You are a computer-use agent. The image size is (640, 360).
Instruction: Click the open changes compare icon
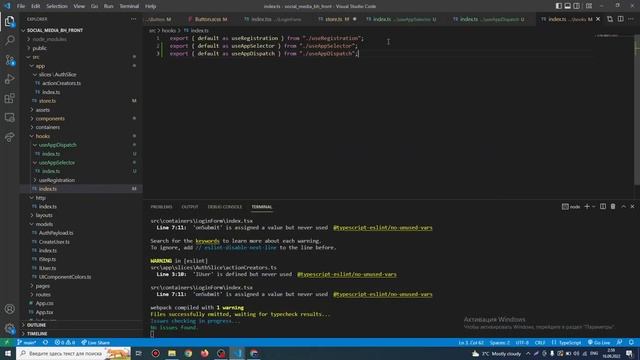[x=610, y=19]
